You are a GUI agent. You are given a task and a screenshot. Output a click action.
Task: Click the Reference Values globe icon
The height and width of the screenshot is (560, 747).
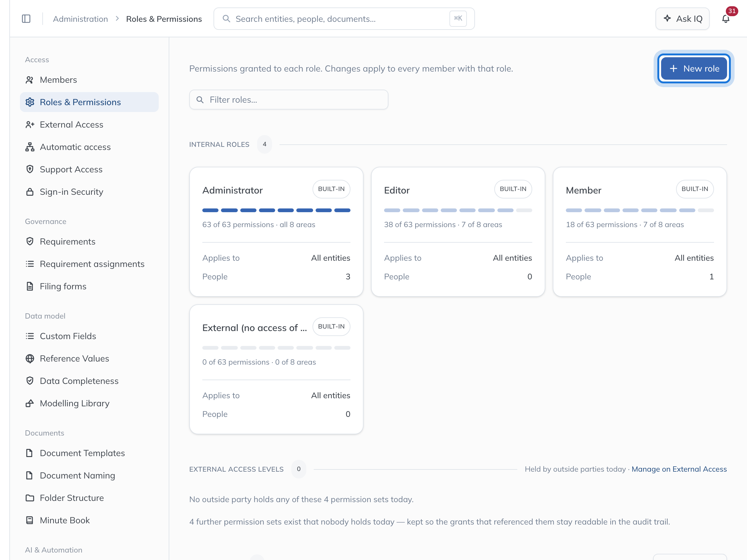click(30, 358)
